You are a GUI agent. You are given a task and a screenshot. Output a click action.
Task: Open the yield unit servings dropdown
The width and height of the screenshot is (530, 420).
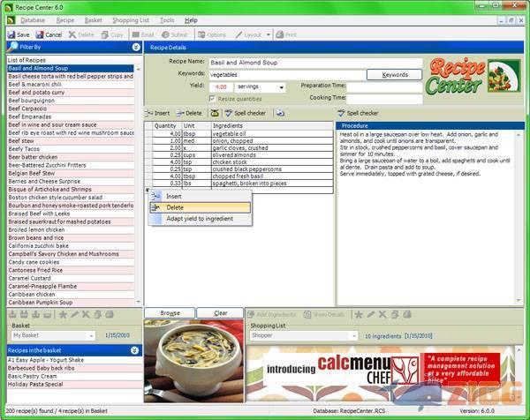(x=281, y=87)
